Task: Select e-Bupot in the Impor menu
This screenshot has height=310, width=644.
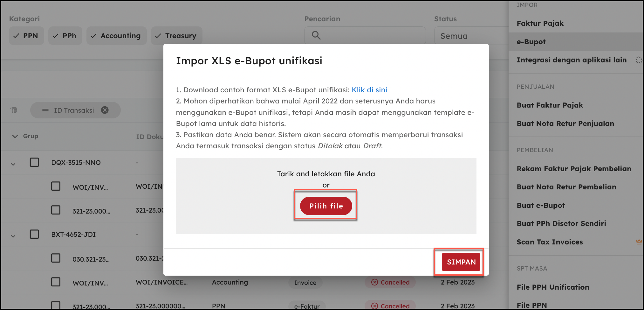Action: (x=531, y=42)
